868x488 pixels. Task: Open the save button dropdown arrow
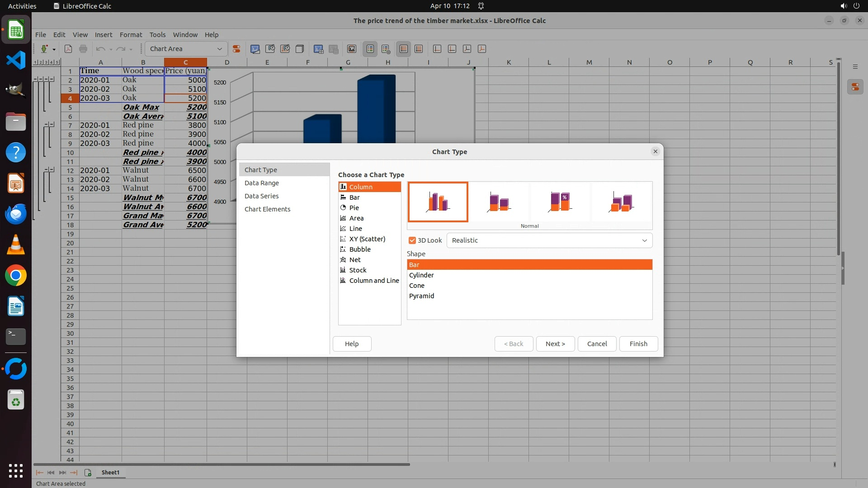coord(54,49)
